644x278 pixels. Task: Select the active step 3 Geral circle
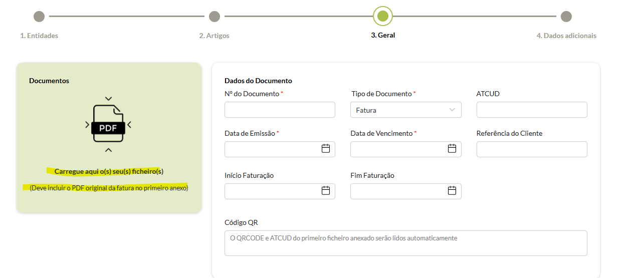click(x=383, y=16)
